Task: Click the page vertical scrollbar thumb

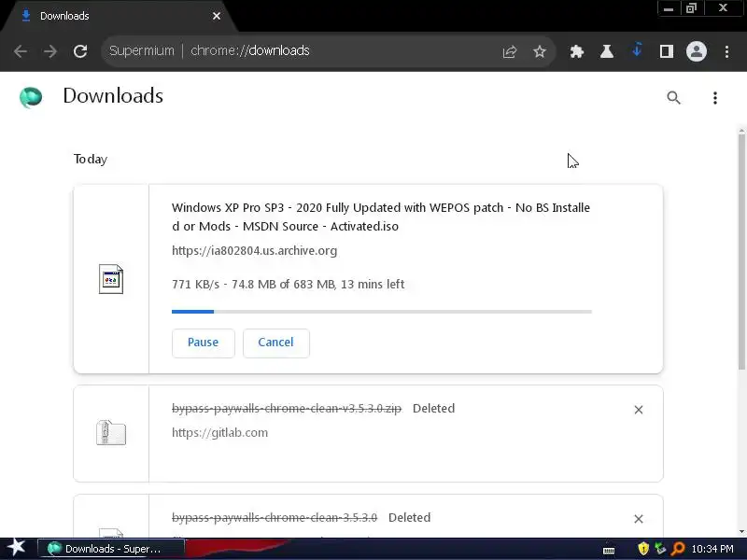Action: pos(741,252)
